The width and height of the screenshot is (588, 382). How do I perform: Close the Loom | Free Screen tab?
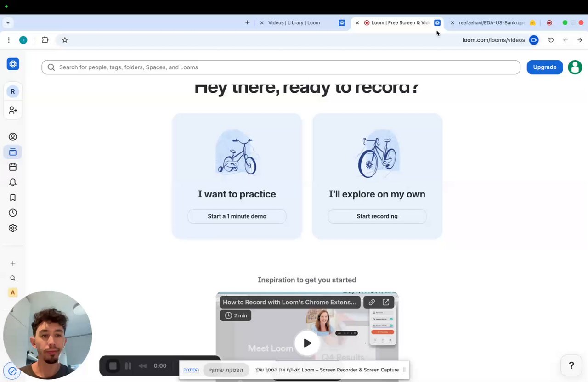coord(357,22)
